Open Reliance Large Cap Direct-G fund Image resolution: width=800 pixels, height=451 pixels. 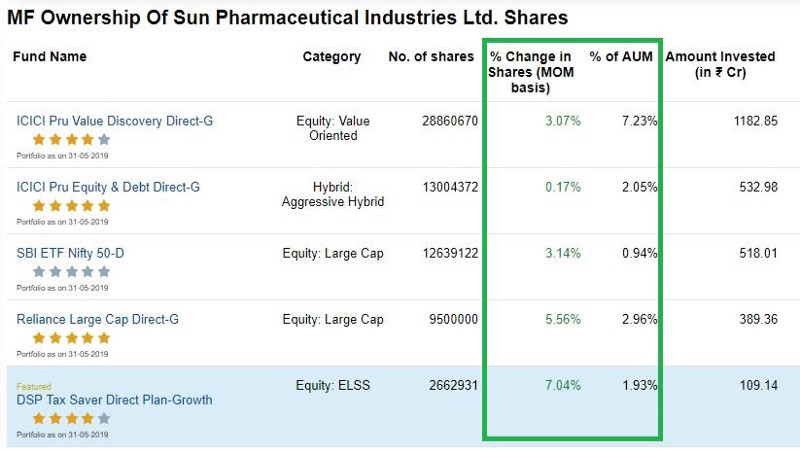pos(98,320)
